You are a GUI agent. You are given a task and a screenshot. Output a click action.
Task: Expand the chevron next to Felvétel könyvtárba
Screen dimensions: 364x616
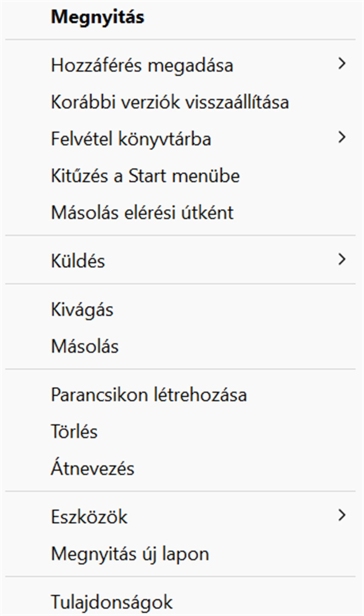(342, 137)
